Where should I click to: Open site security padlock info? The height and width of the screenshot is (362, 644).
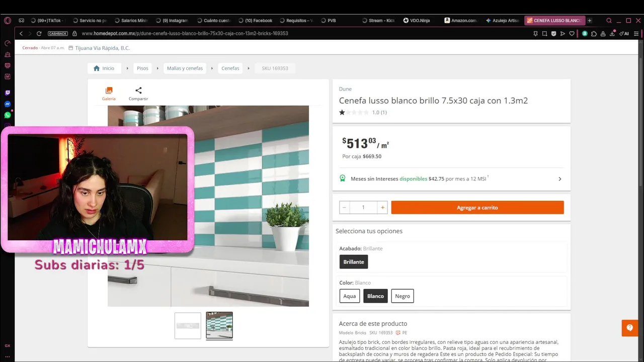coord(74,33)
